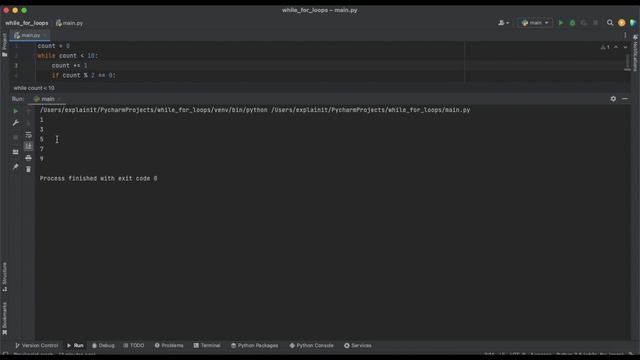This screenshot has height=360, width=640.
Task: Open the Project tool window on left edge
Action: tap(4, 44)
